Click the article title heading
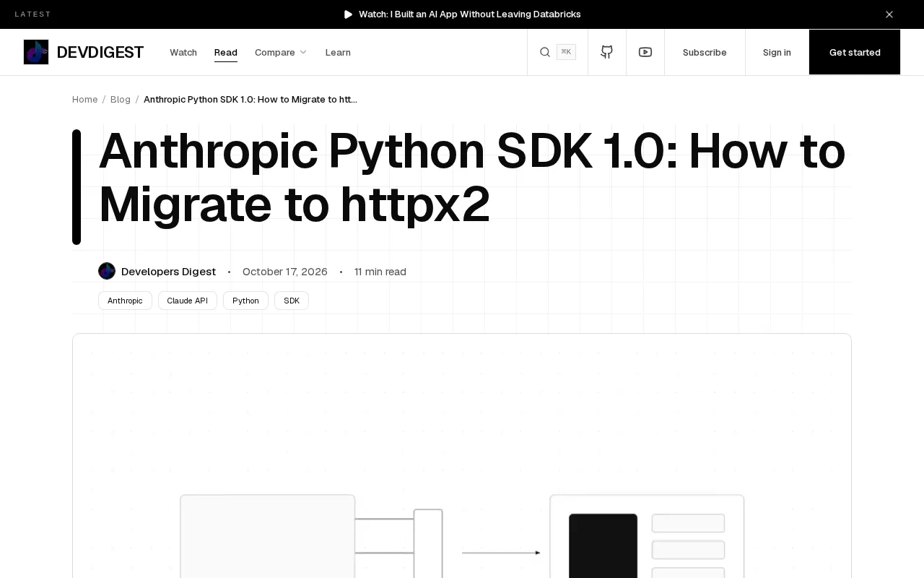Viewport: 924px width, 578px height. pos(471,178)
